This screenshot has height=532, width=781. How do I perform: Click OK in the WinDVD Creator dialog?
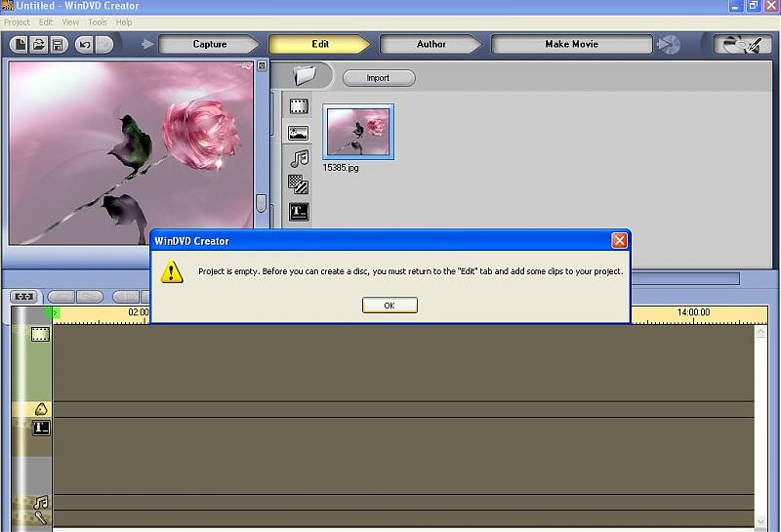pyautogui.click(x=390, y=306)
